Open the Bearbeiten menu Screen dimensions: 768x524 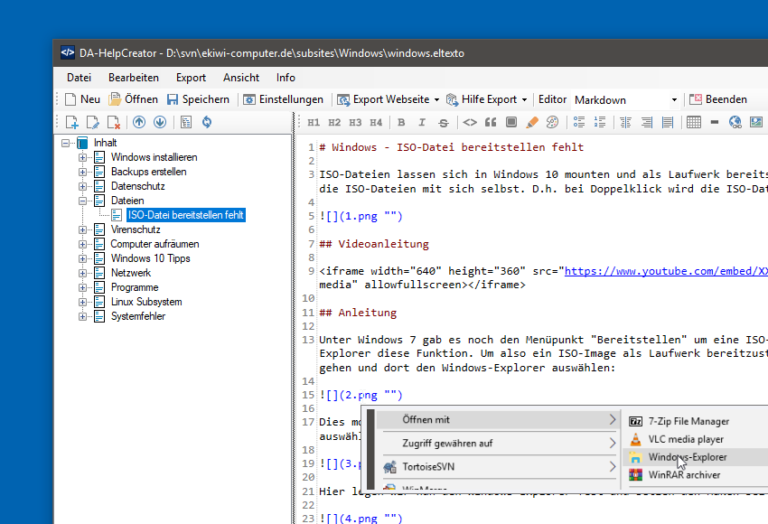pos(133,77)
